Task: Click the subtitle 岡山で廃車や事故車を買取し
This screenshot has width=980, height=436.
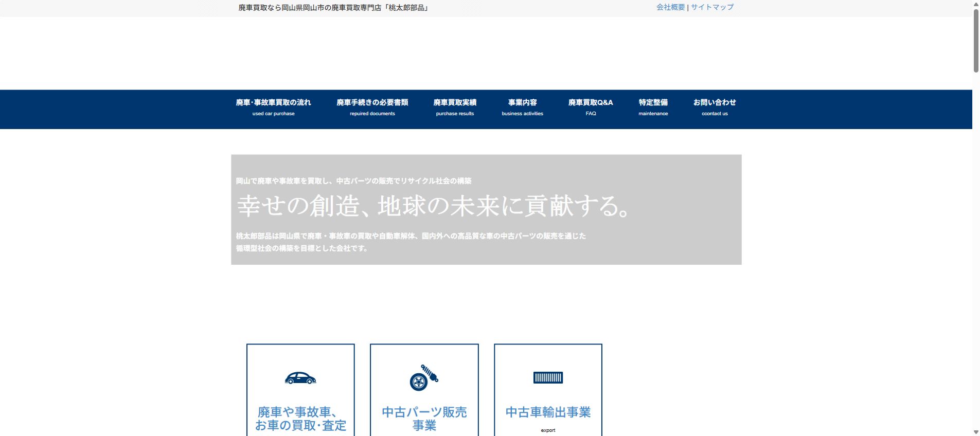Action: pyautogui.click(x=353, y=181)
